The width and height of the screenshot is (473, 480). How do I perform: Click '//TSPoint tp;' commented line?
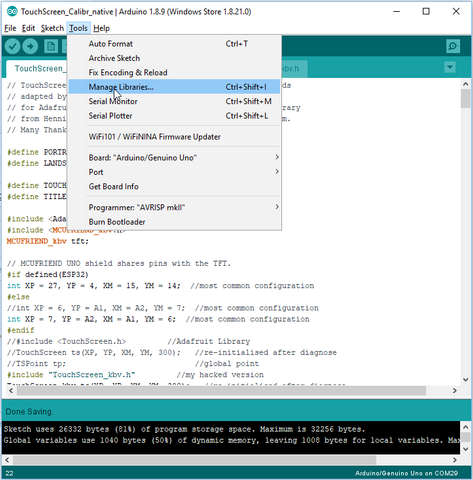(x=36, y=363)
